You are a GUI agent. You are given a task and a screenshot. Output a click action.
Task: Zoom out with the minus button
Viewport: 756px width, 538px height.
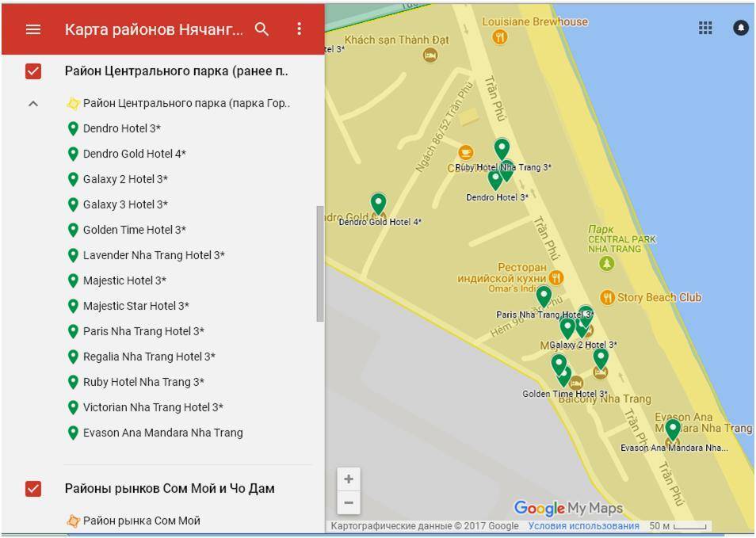pyautogui.click(x=349, y=503)
